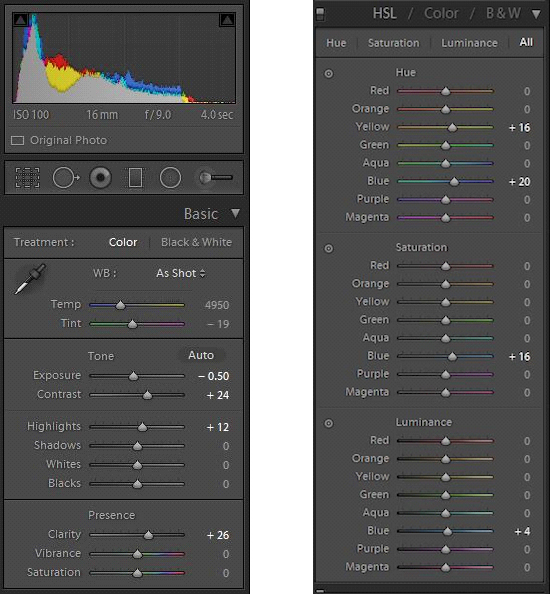Collapse the Basic panel
This screenshot has height=594, width=550.
tap(236, 213)
